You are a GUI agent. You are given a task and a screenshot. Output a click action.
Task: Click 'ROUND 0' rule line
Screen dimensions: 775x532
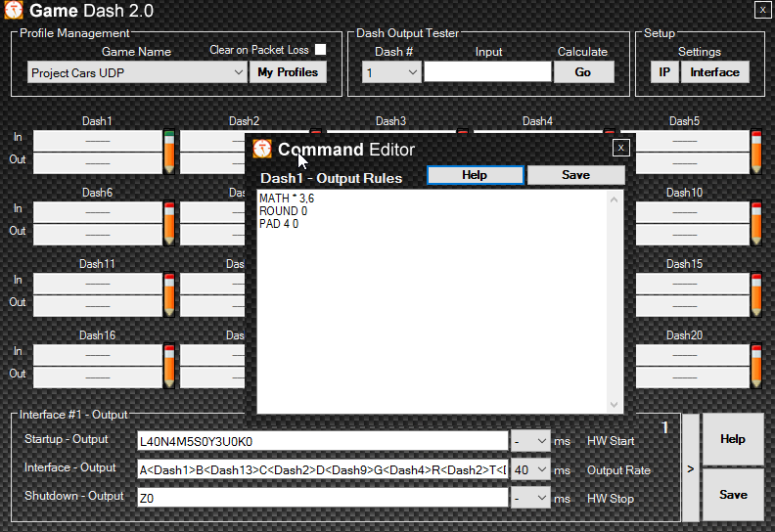pos(283,211)
